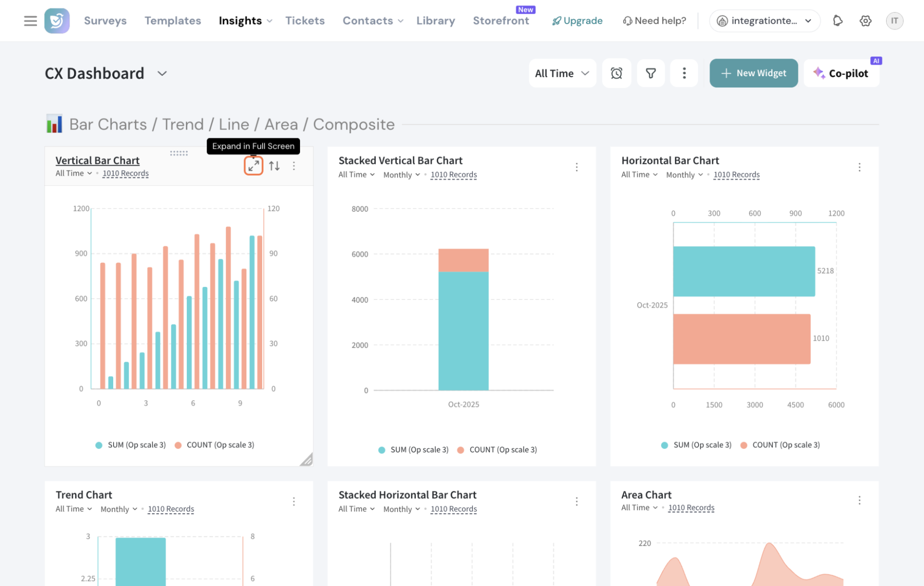
Task: Click the New Widget button
Action: click(753, 73)
